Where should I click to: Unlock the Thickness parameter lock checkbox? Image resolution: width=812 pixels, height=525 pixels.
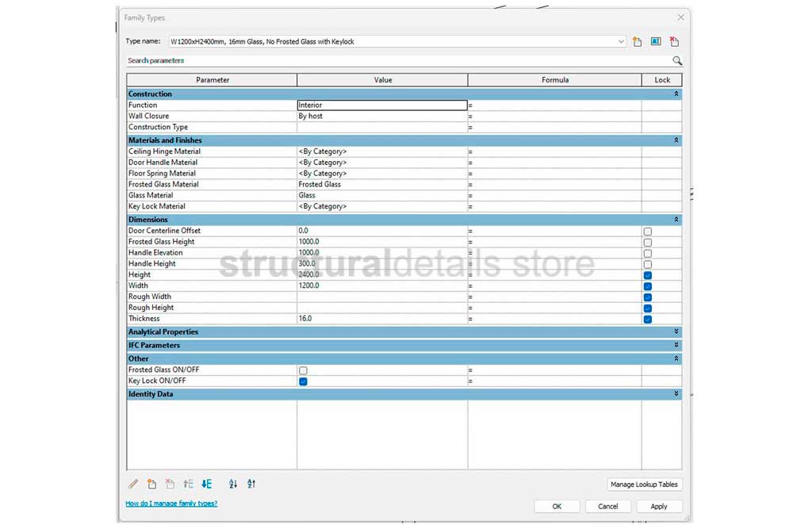(648, 319)
